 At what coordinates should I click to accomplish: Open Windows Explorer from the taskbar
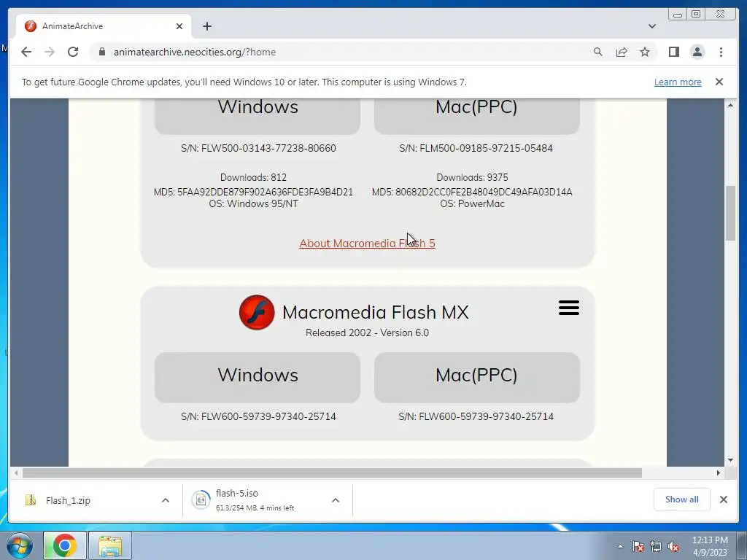coord(110,545)
